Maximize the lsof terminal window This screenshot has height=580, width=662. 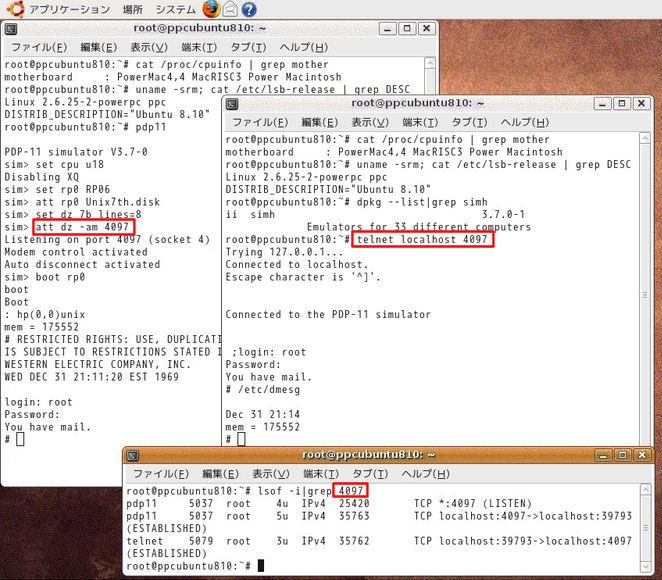pyautogui.click(x=623, y=455)
